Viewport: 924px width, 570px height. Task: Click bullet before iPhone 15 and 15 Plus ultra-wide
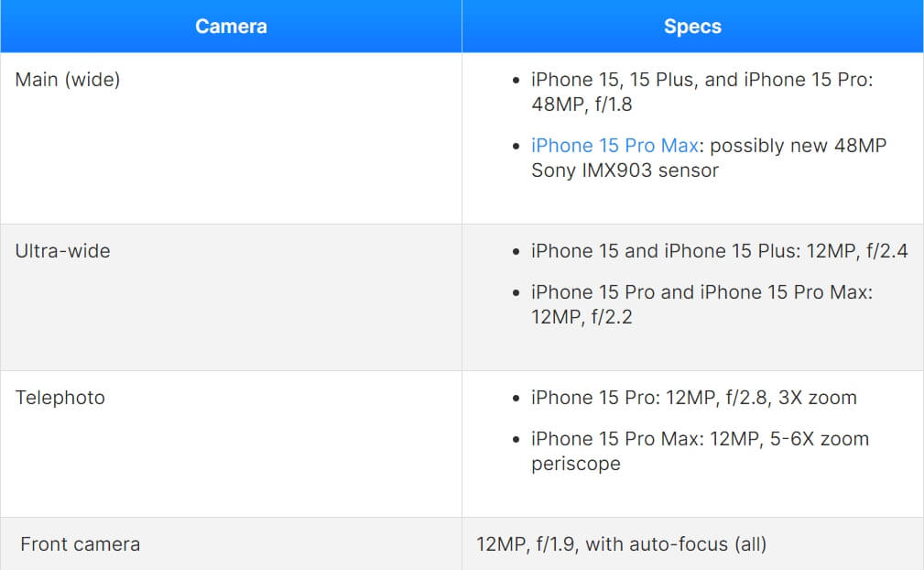tap(516, 252)
